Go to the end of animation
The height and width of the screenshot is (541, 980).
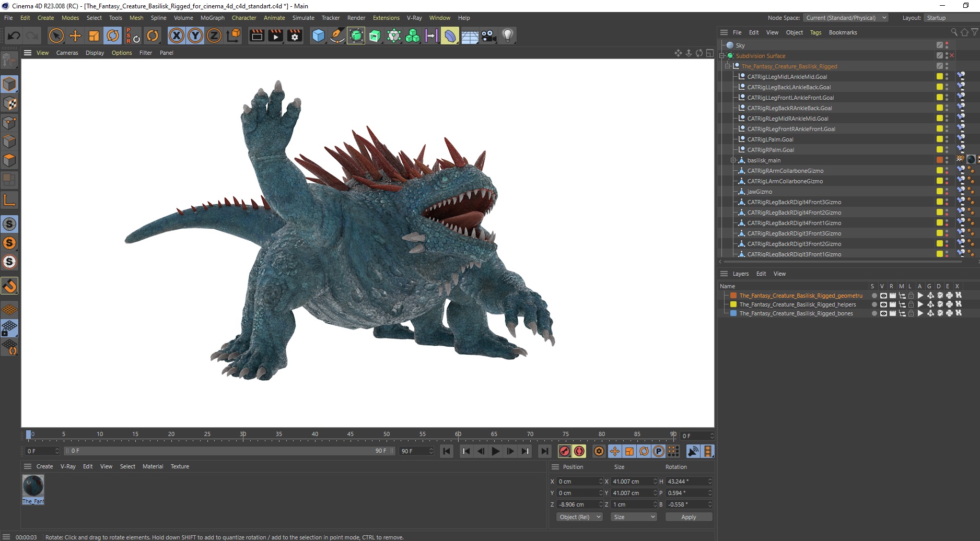pos(545,451)
